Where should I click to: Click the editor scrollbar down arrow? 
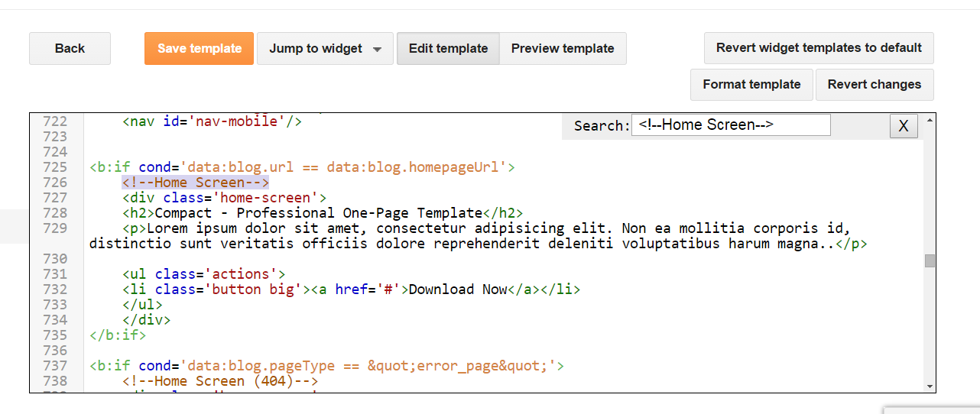[x=930, y=387]
